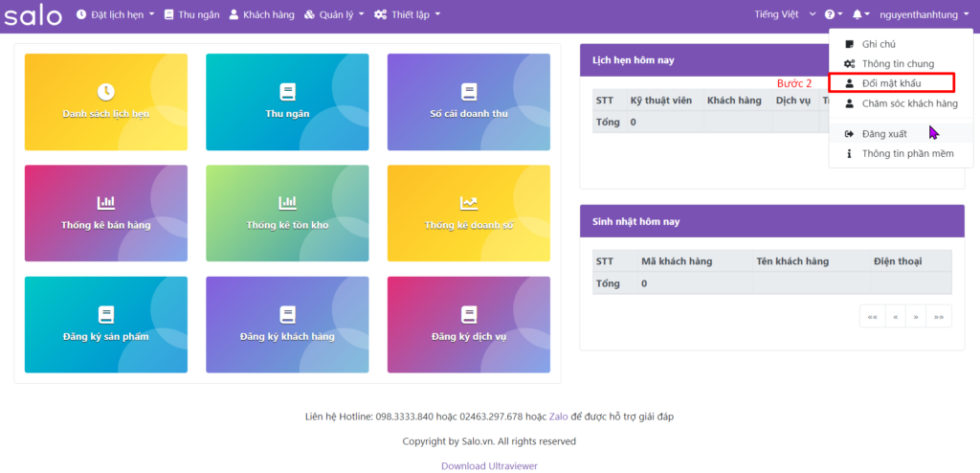Image resolution: width=980 pixels, height=473 pixels.
Task: Choose Đăng xuất to log out
Action: click(x=883, y=134)
